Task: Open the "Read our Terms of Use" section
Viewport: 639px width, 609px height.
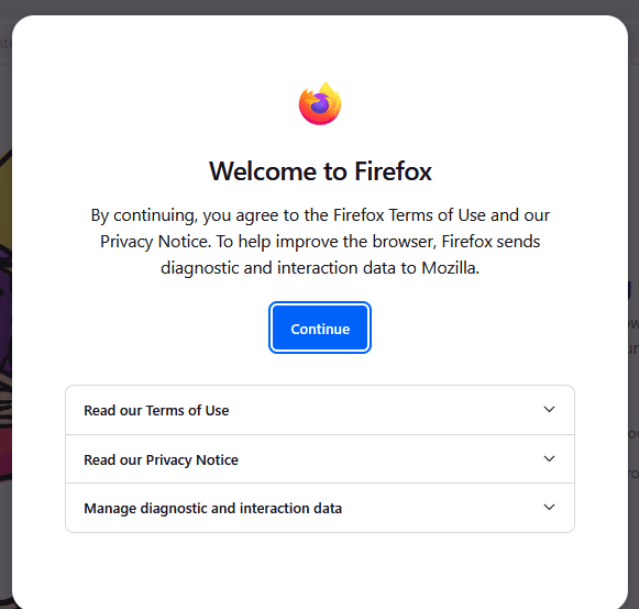Action: (x=157, y=410)
